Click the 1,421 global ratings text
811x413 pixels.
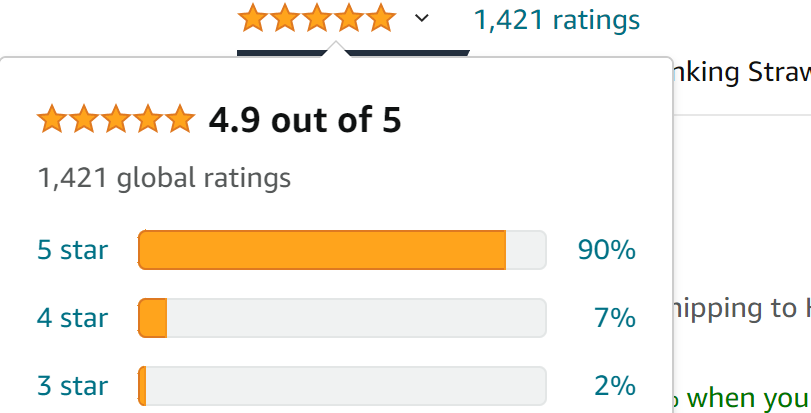coord(164,178)
